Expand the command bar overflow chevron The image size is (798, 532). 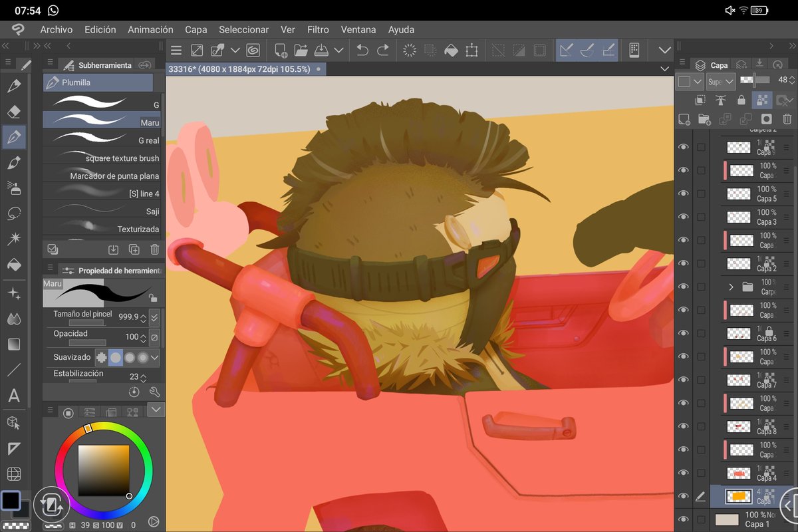[x=664, y=50]
